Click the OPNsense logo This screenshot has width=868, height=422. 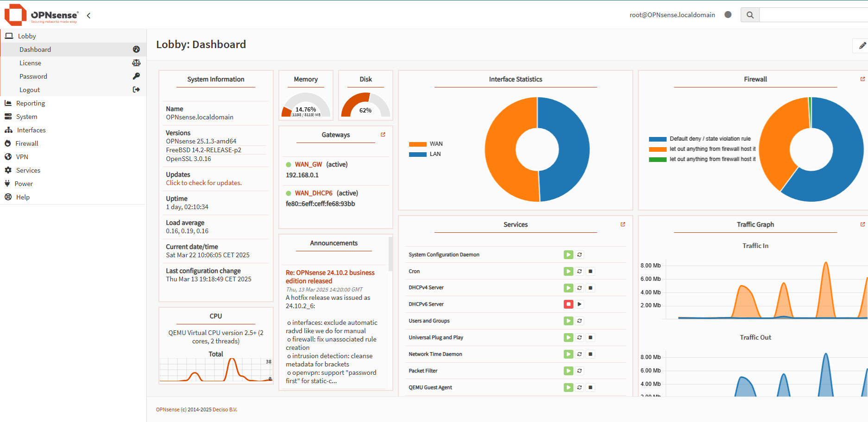click(41, 15)
